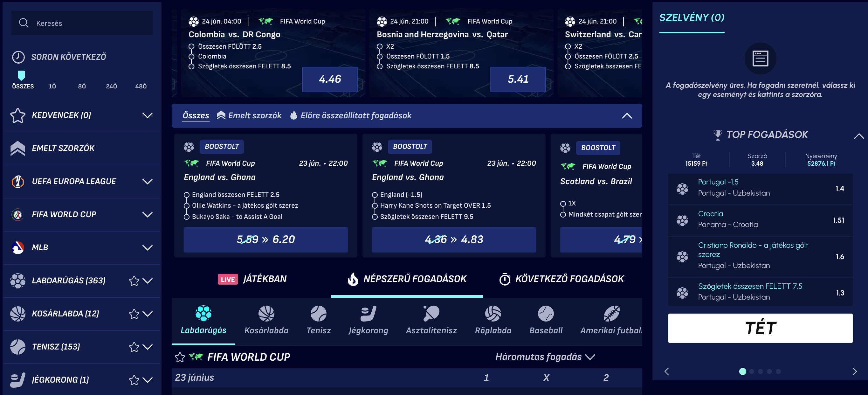Expand the UEFA Europa League chevron
This screenshot has height=395, width=868.
pyautogui.click(x=147, y=181)
